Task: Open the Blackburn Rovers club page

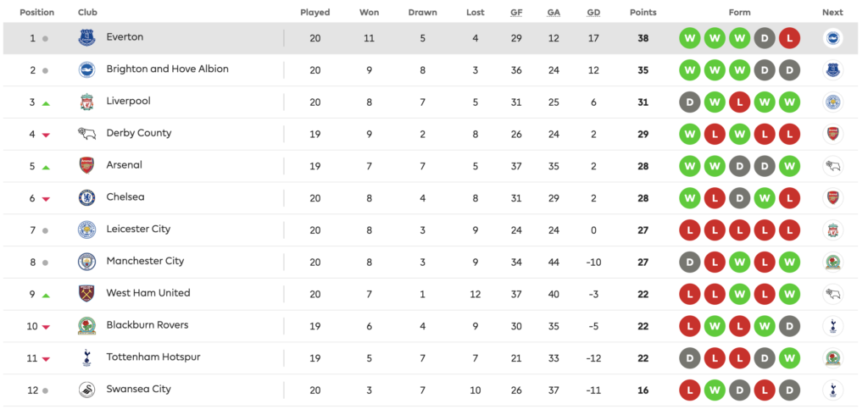Action: (147, 325)
